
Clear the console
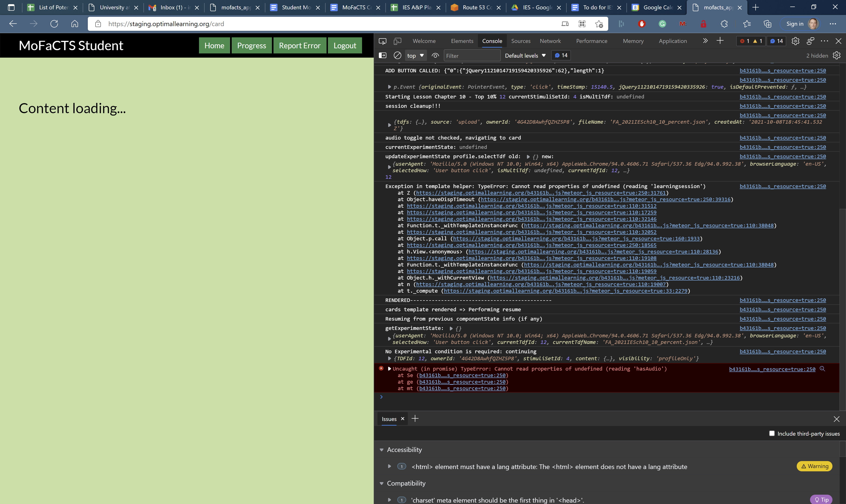pyautogui.click(x=397, y=55)
